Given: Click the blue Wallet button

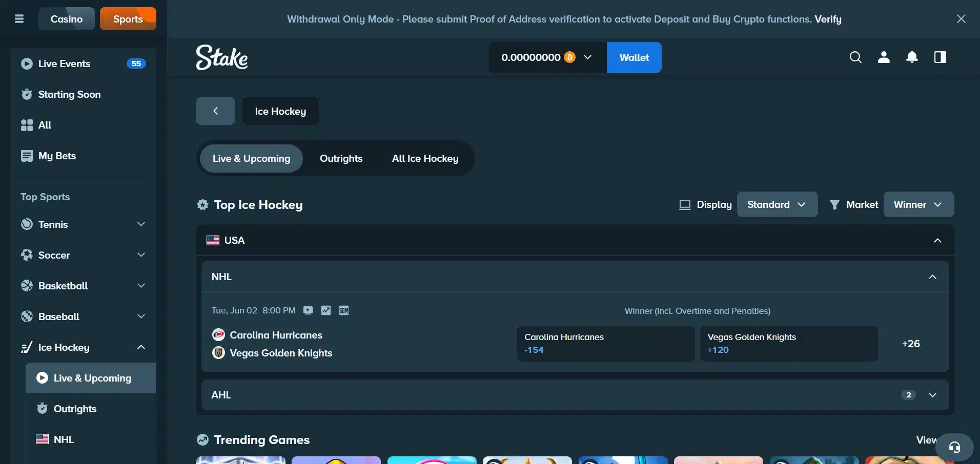Looking at the screenshot, I should click(634, 57).
